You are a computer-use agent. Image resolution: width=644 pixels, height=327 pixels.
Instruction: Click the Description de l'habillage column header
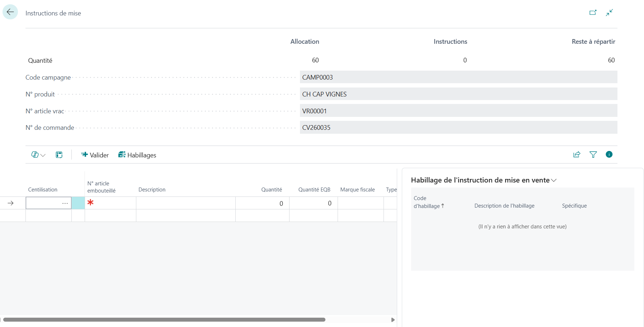click(x=504, y=205)
